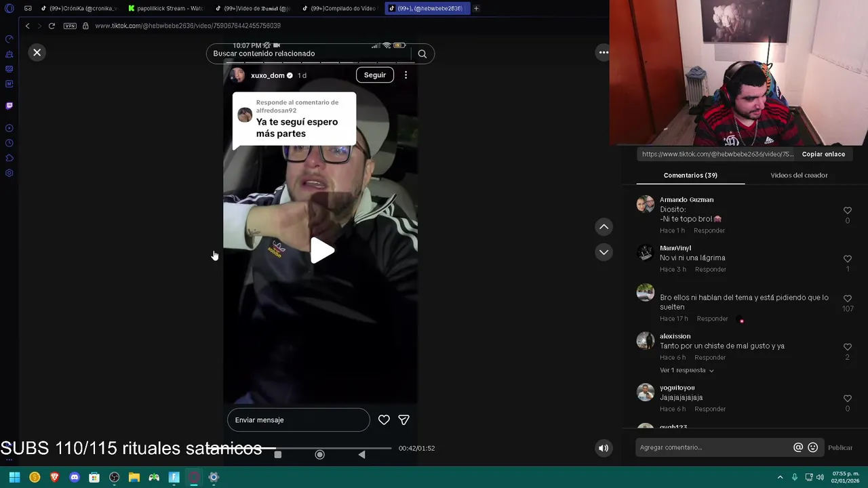Click the site security lock icon
The image size is (868, 488).
pos(85,26)
